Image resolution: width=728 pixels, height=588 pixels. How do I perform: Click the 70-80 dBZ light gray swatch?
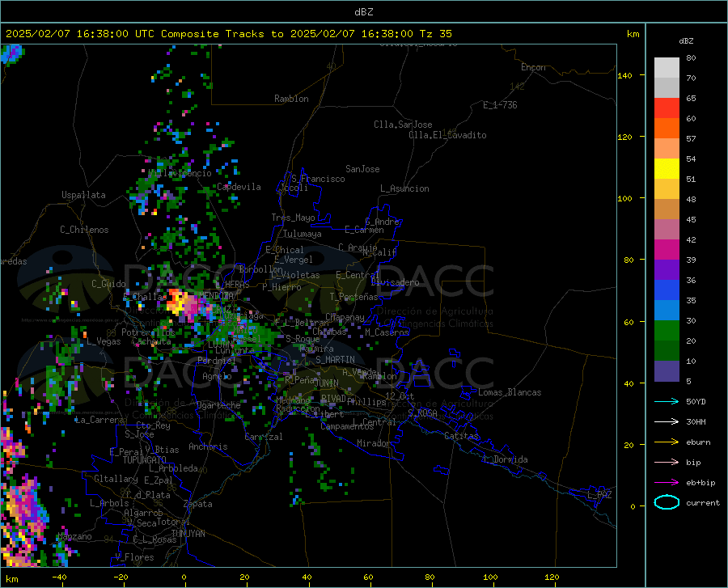[x=667, y=68]
